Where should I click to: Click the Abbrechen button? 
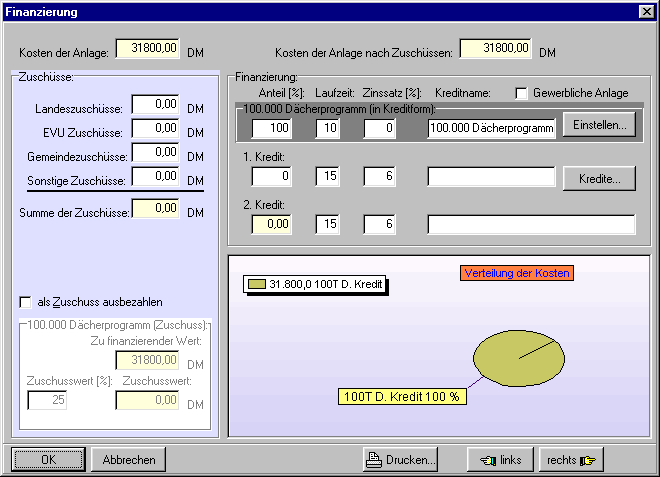coord(129,460)
